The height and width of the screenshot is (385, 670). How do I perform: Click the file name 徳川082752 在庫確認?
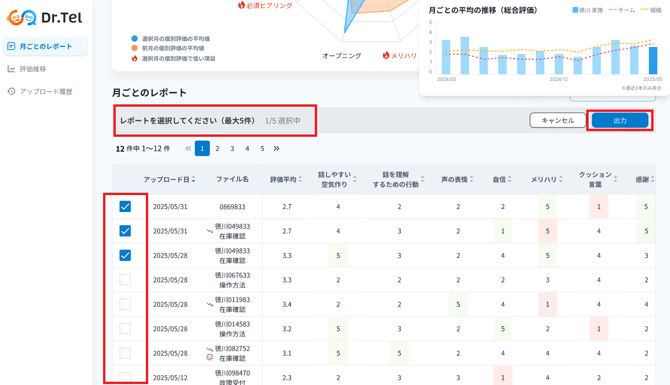(x=232, y=353)
